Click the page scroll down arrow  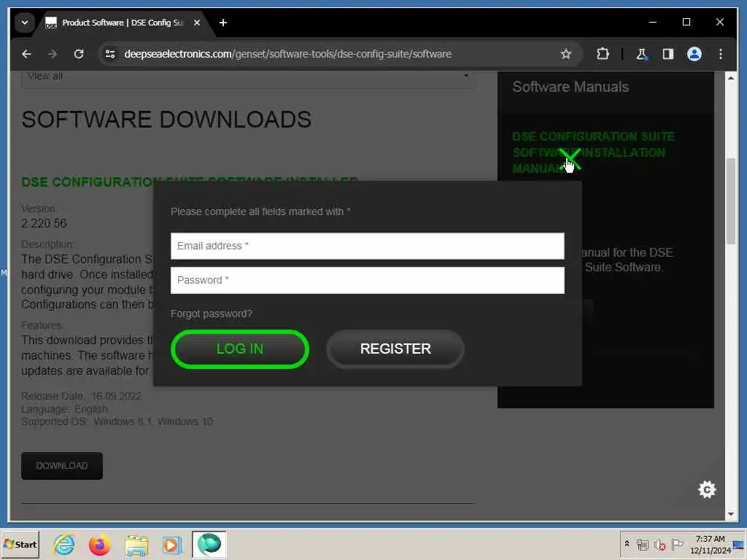(x=731, y=514)
